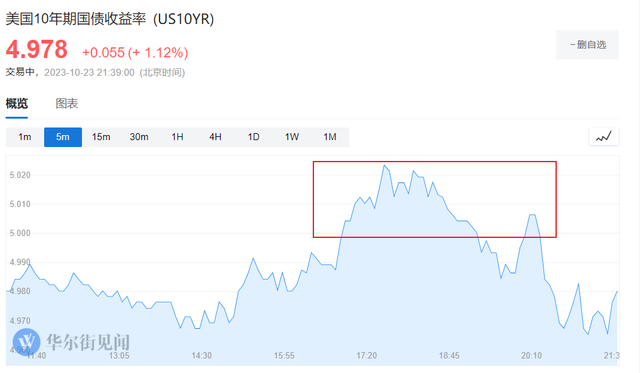Select the 1m interval
This screenshot has width=640, height=373.
[25, 137]
